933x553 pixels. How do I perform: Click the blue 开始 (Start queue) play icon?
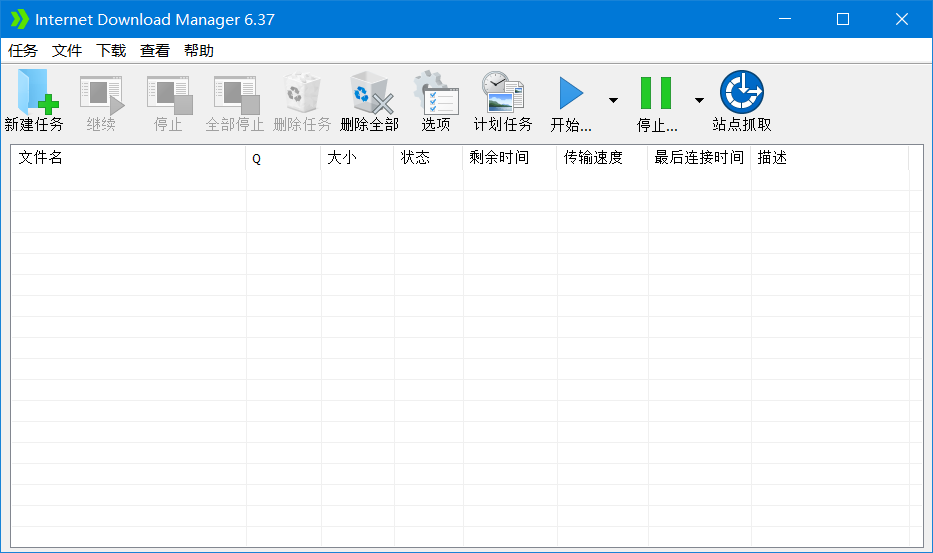click(571, 93)
